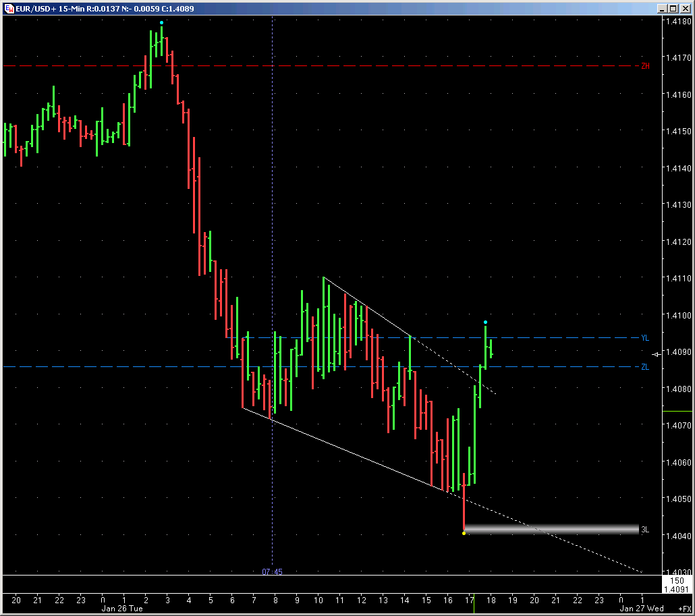Click the 1.4180 price axis label
The image size is (695, 616).
coord(678,22)
